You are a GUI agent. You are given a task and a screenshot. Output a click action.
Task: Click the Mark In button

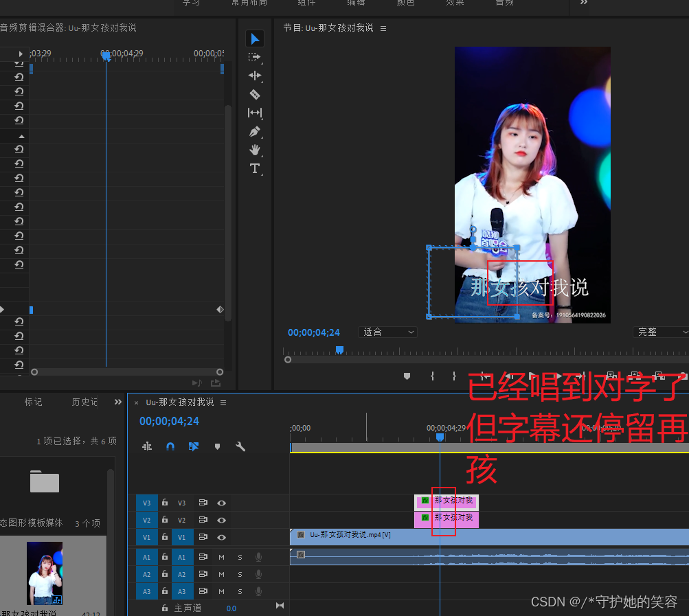tap(432, 376)
